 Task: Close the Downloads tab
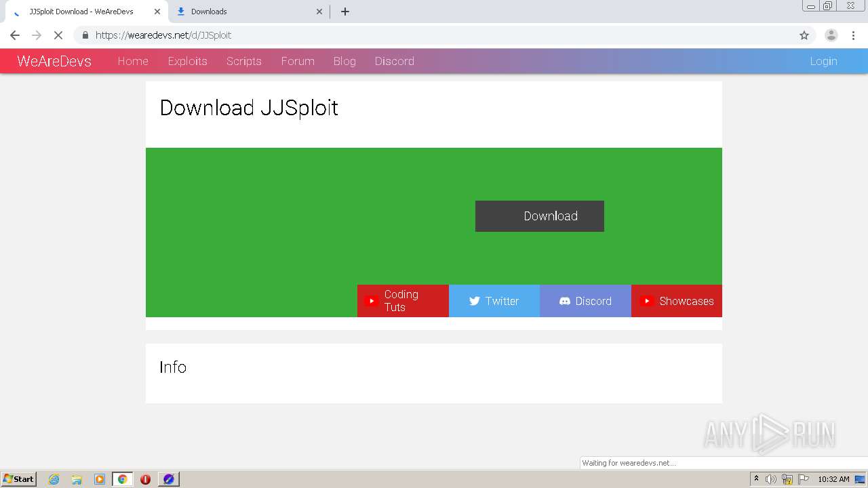pos(319,12)
